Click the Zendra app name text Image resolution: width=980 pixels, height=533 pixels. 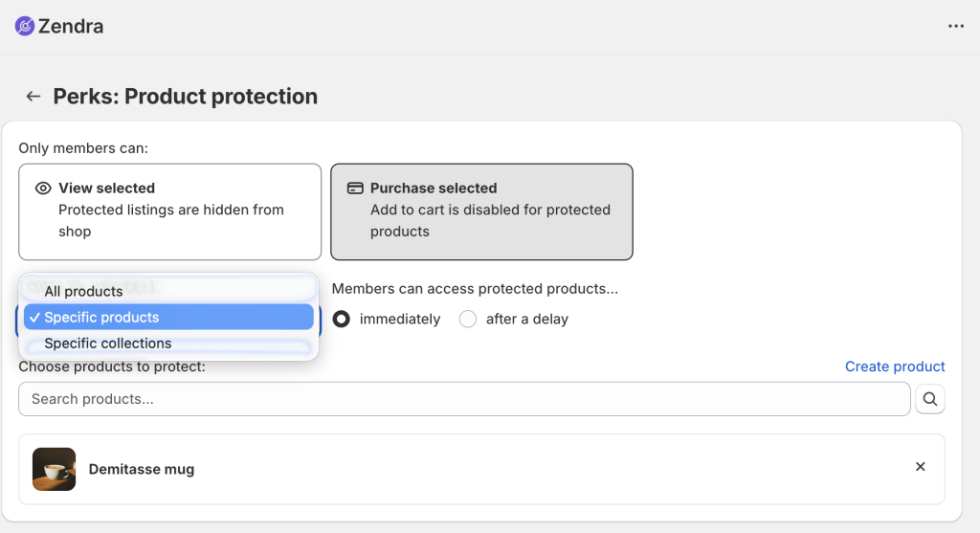71,26
